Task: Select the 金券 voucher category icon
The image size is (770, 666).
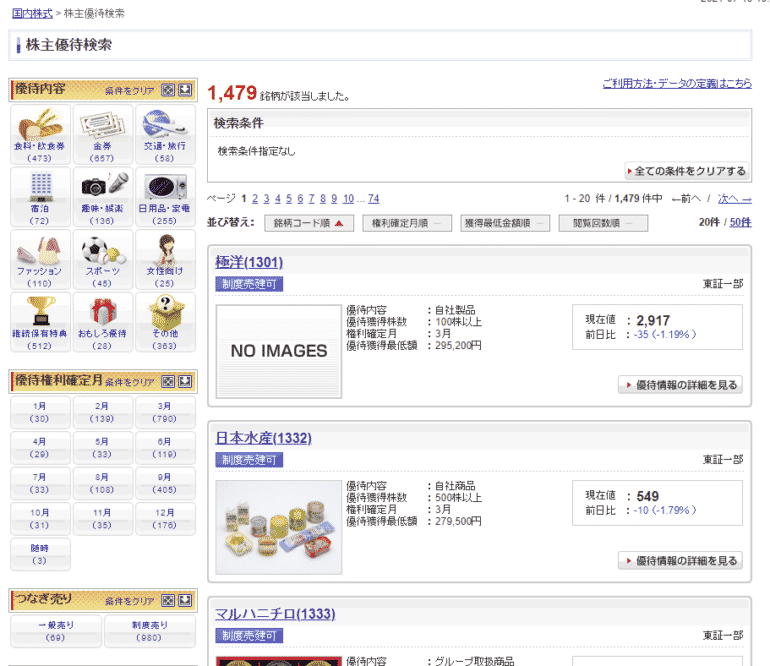Action: point(102,134)
